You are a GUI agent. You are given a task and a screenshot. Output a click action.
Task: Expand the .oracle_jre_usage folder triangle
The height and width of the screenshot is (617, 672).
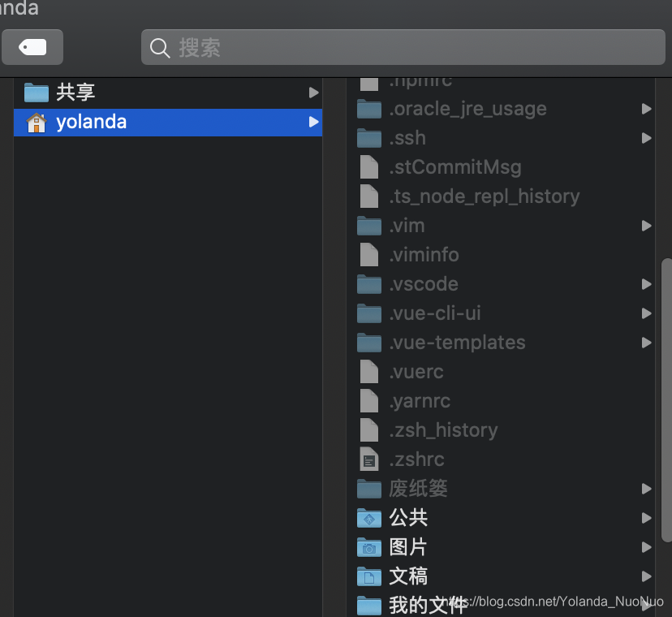(647, 109)
